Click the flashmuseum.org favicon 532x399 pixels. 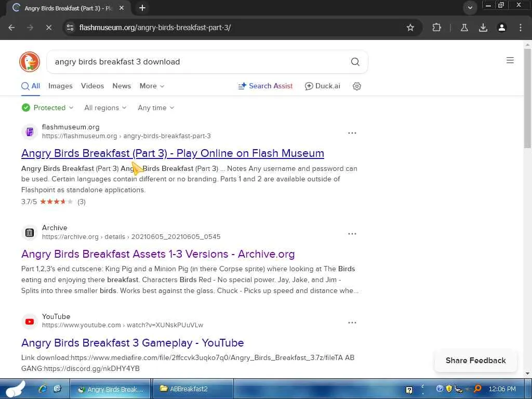(30, 131)
